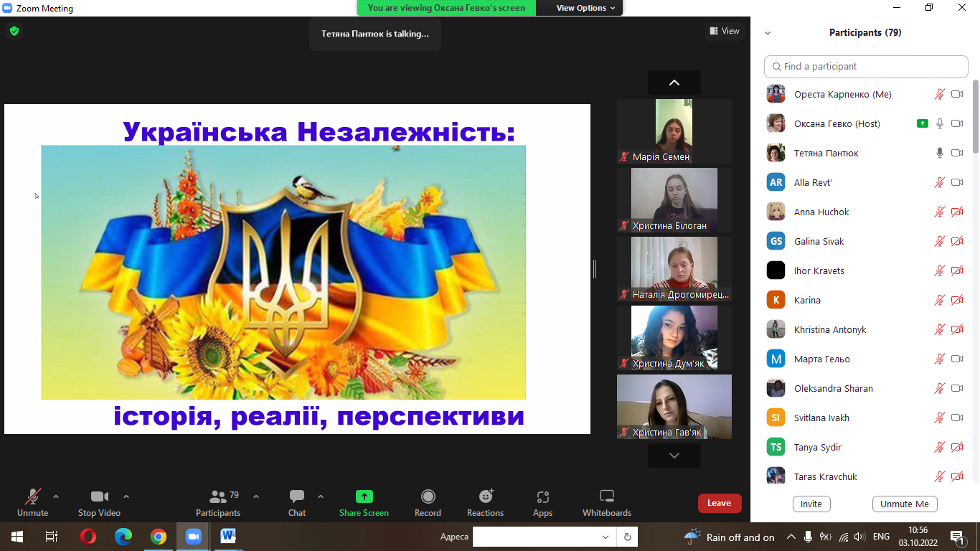Image resolution: width=980 pixels, height=551 pixels.
Task: Expand participants options arrow in toolbar
Action: pyautogui.click(x=256, y=496)
